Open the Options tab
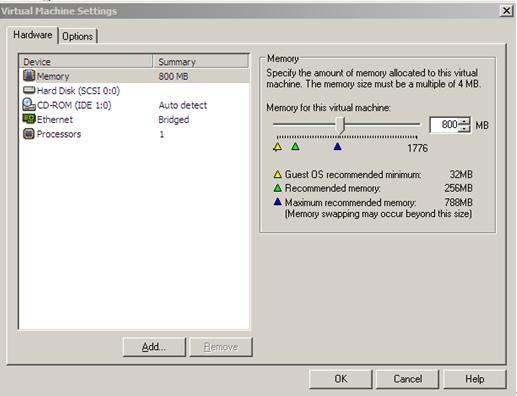 [77, 36]
